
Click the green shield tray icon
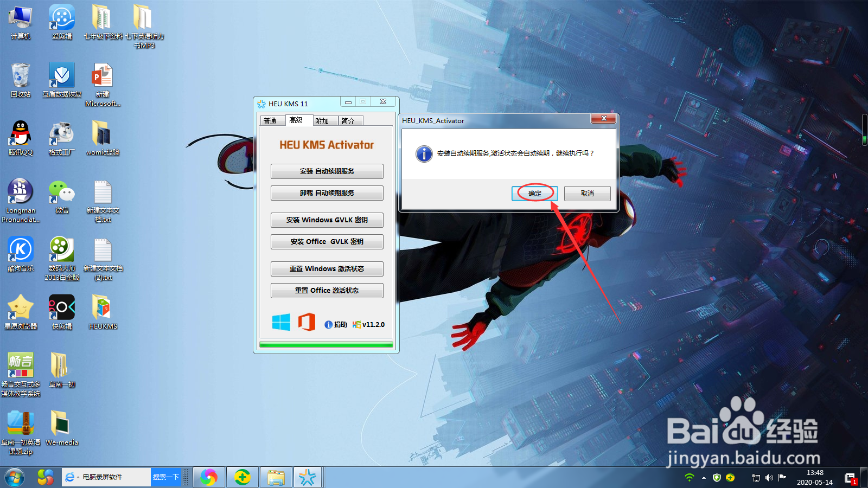(x=717, y=477)
